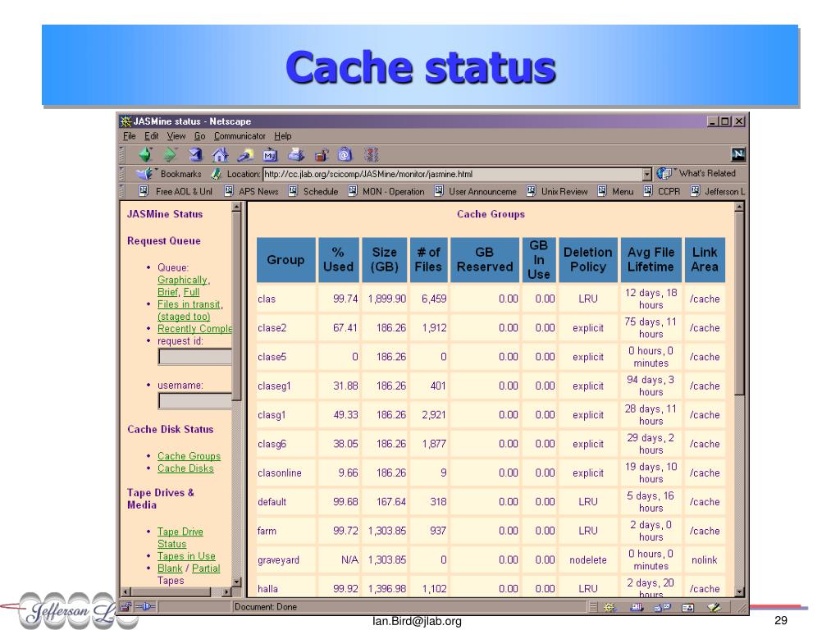Open Navigator from the component bar

(609, 607)
